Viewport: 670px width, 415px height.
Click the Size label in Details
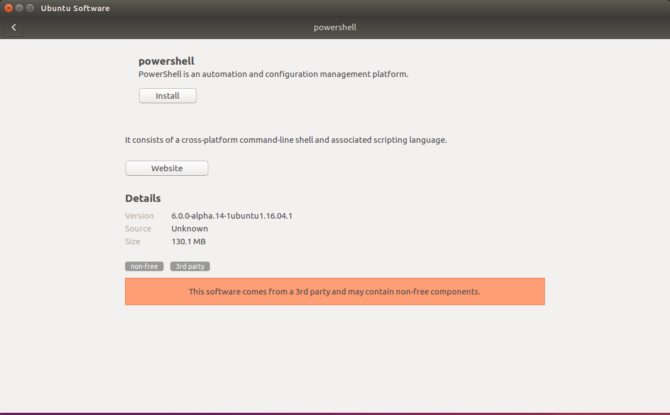point(133,241)
